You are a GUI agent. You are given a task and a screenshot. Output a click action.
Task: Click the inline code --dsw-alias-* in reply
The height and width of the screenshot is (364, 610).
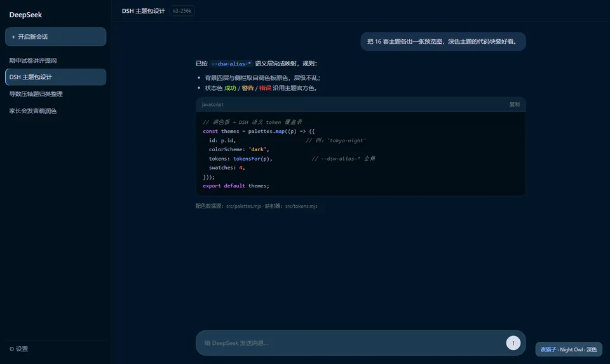point(231,64)
